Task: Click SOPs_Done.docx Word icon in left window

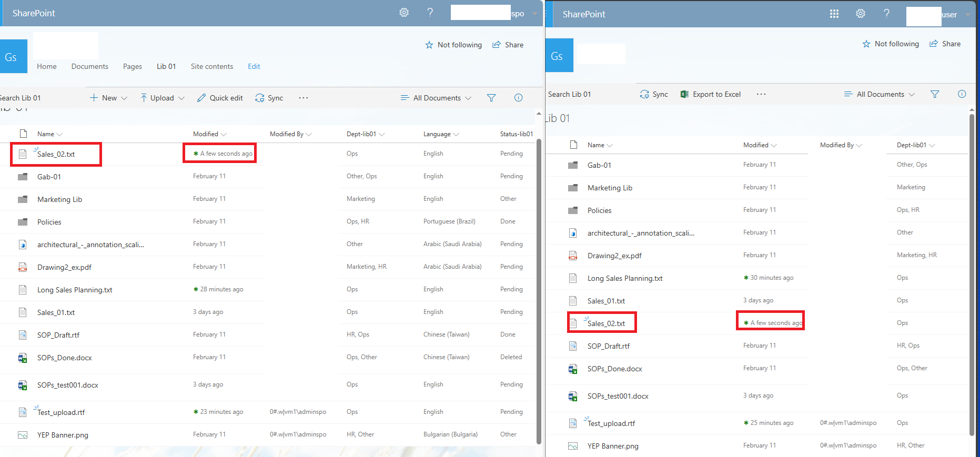Action: pos(23,358)
